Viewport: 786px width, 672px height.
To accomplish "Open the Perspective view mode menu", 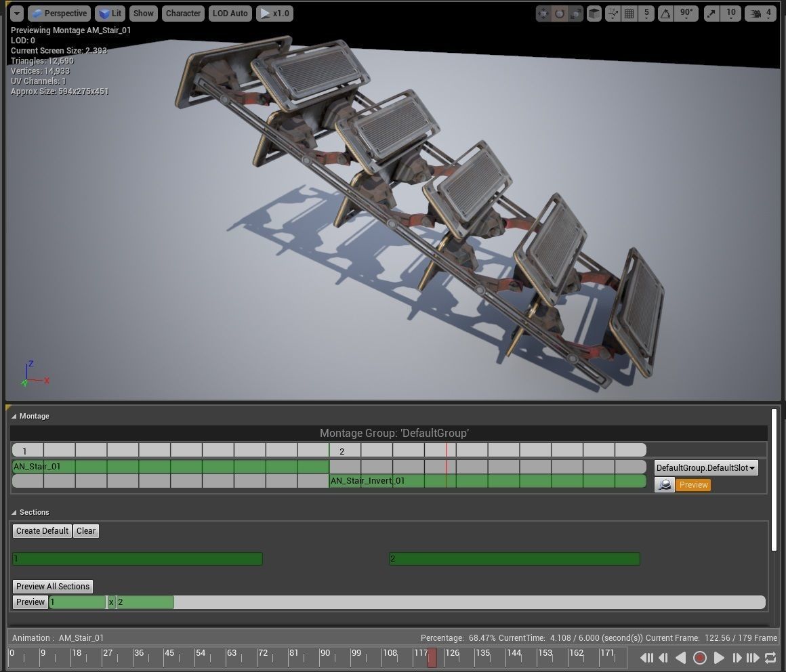I will [x=59, y=14].
